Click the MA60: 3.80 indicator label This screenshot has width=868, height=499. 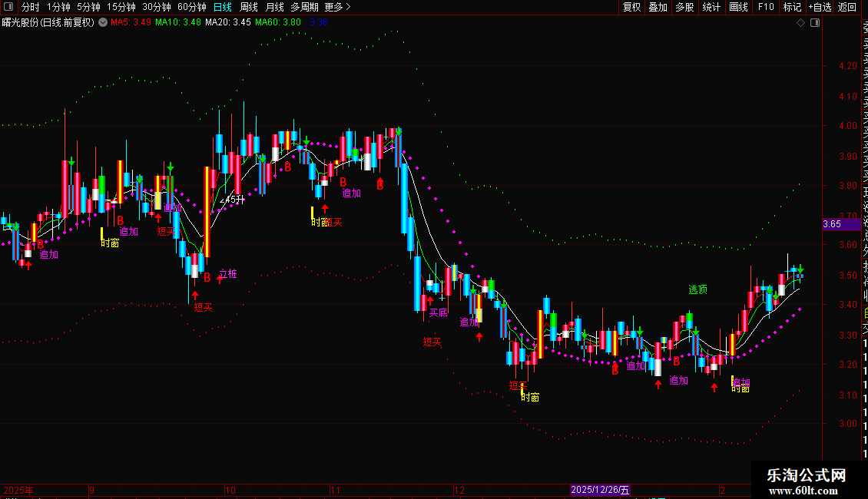(278, 22)
